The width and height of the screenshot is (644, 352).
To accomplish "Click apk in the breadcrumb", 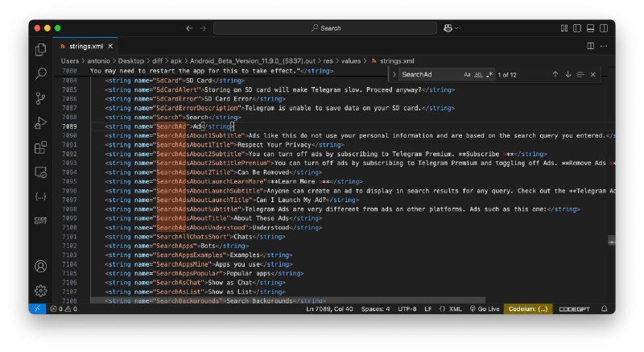I will [x=176, y=60].
